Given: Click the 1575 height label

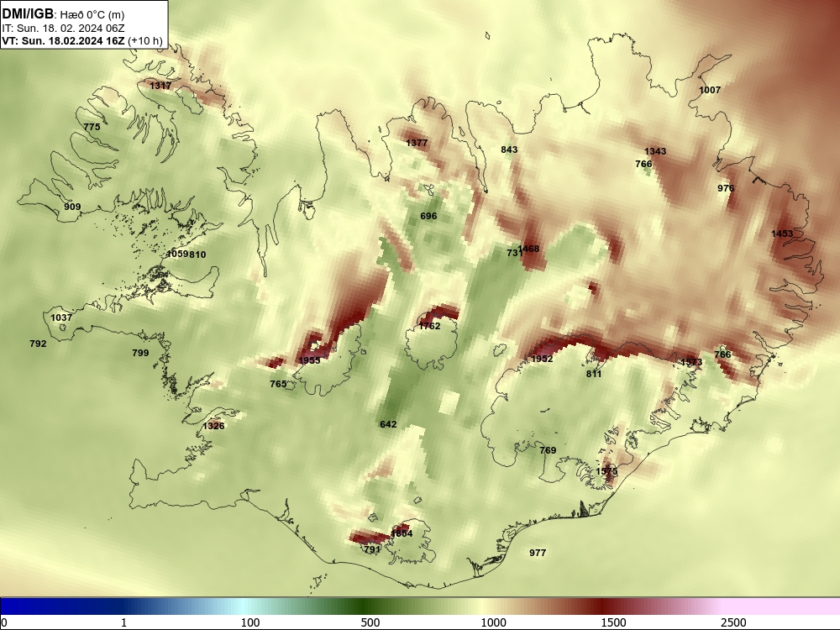Looking at the screenshot, I should (x=607, y=471).
